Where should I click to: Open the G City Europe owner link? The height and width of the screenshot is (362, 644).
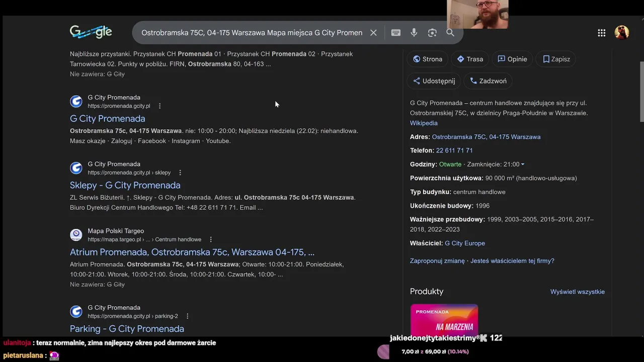pyautogui.click(x=465, y=243)
